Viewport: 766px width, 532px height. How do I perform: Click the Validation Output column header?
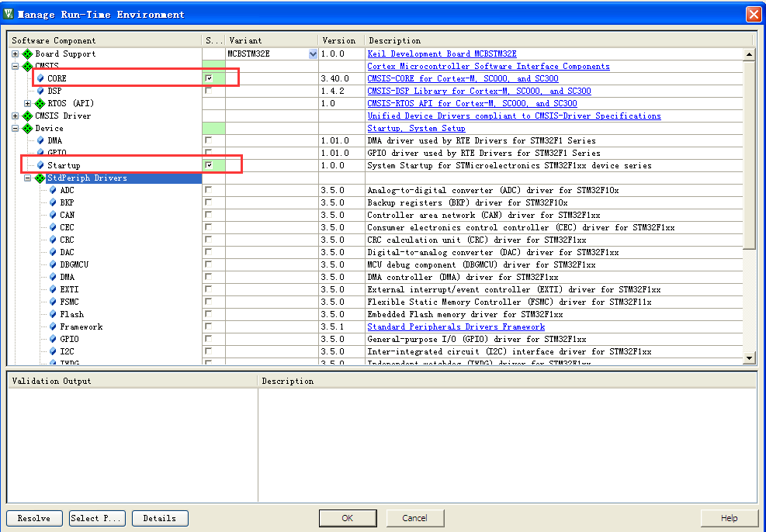[x=133, y=382]
